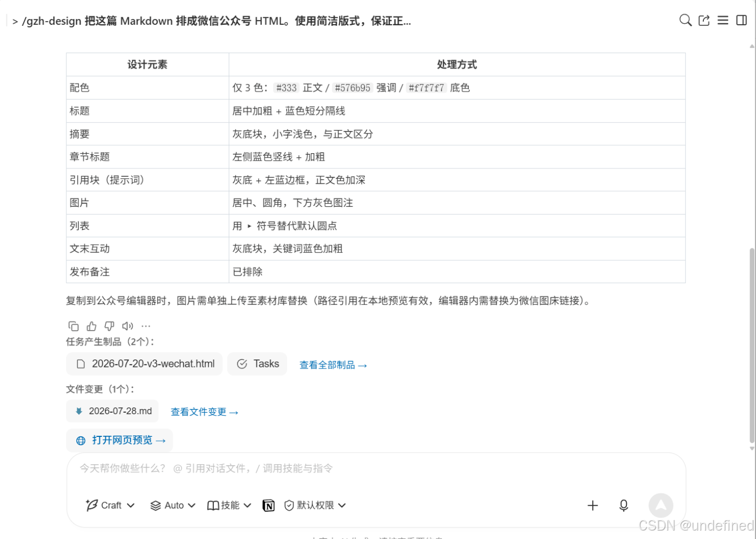
Task: Start voice input with microphone icon
Action: pos(624,506)
